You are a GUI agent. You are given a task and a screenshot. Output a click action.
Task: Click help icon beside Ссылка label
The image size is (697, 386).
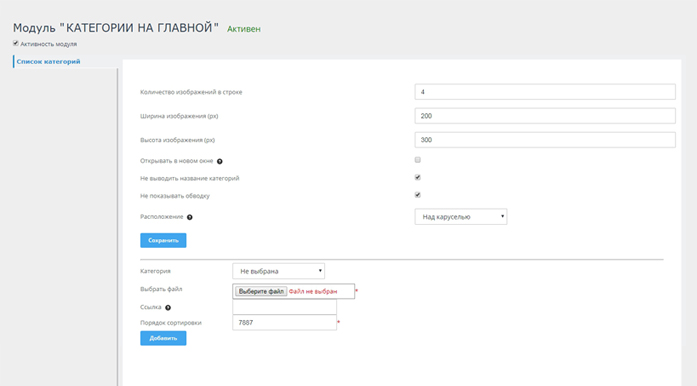click(168, 308)
